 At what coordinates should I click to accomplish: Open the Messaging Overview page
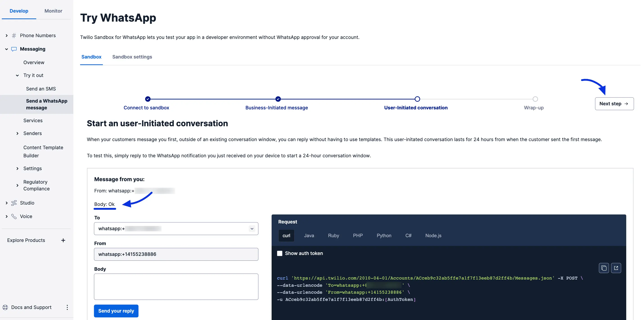[x=34, y=63]
